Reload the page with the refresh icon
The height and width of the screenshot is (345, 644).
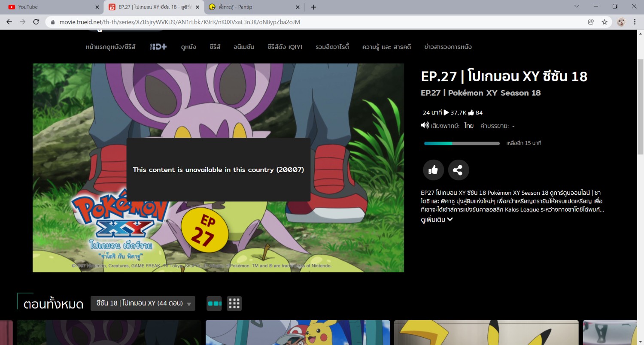36,22
